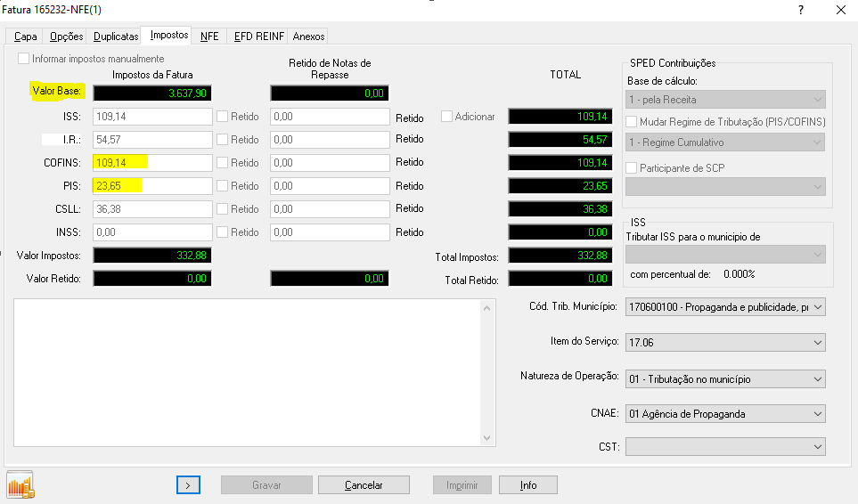Viewport: 858px width, 504px height.
Task: Open the NFE tab
Action: 209,37
